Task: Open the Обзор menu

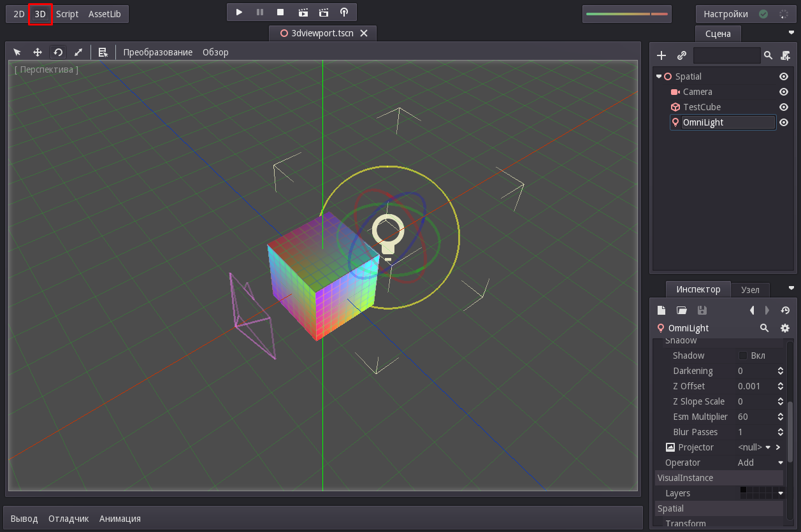Action: click(x=215, y=52)
